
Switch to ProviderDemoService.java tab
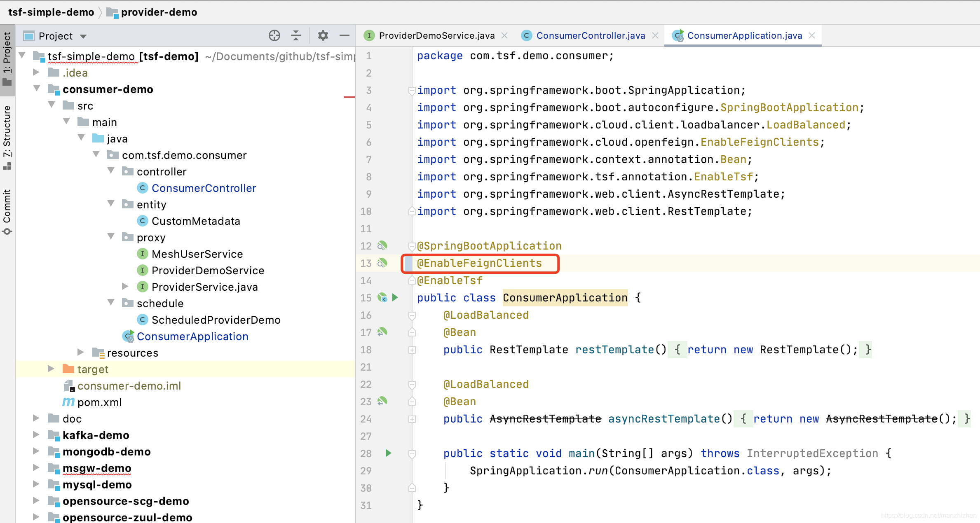tap(436, 36)
